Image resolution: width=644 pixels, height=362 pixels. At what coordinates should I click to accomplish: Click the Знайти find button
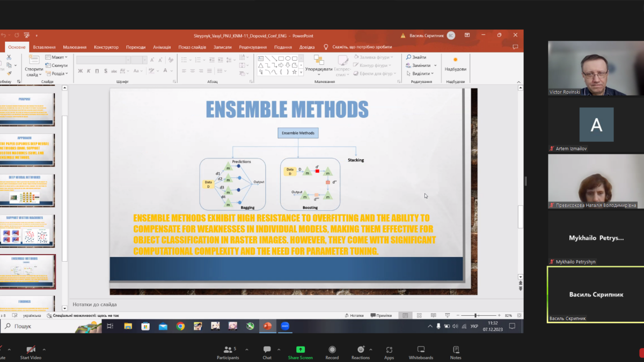416,57
